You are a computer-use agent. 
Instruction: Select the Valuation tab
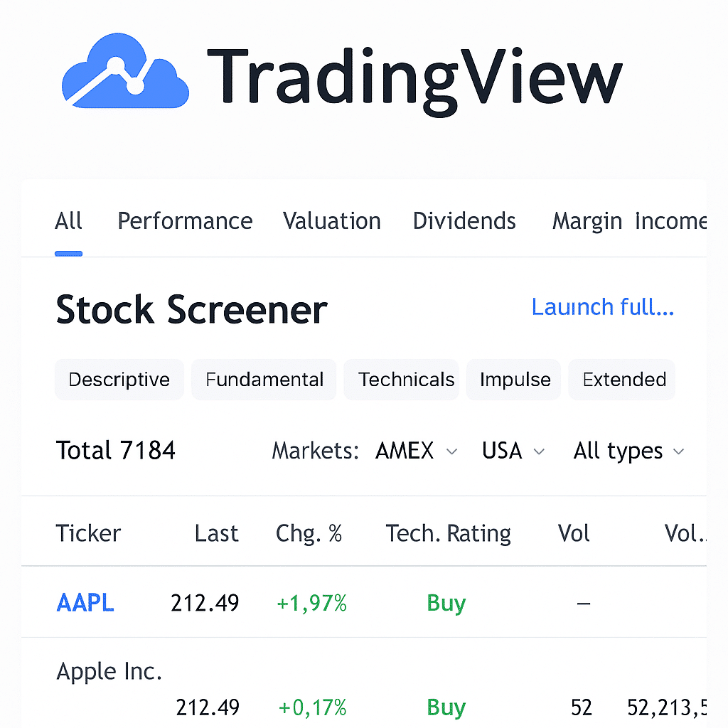[331, 221]
